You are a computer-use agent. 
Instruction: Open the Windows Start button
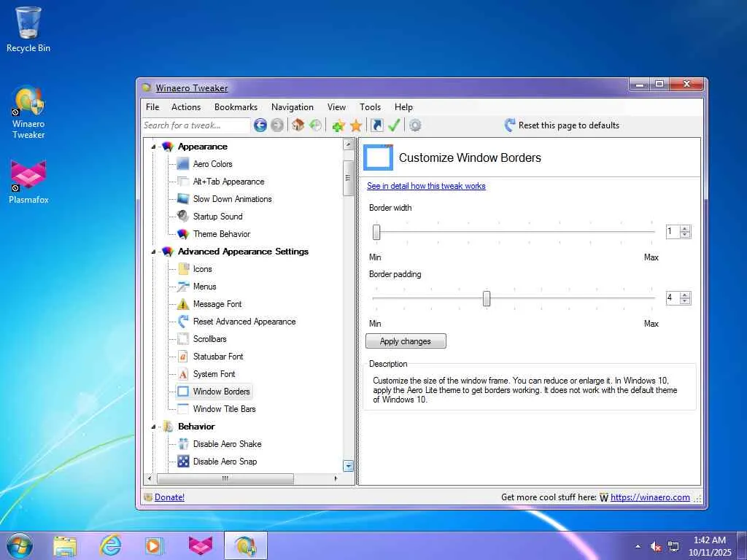(20, 545)
